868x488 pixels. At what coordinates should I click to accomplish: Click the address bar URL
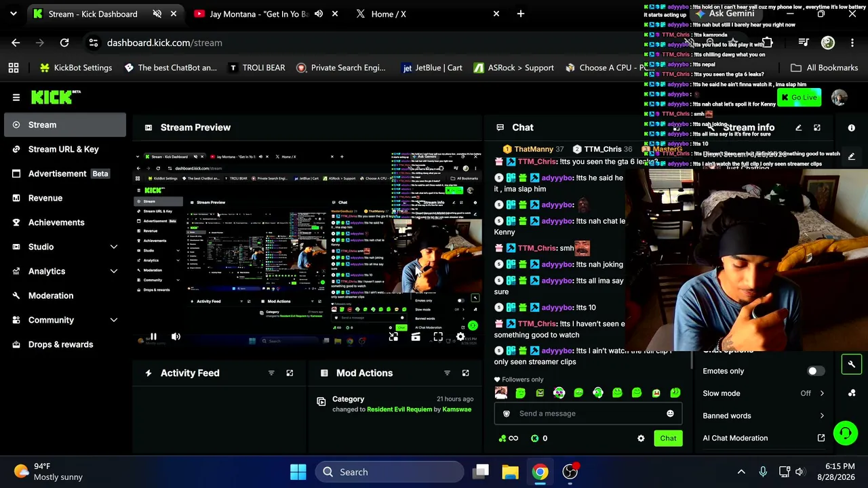[x=165, y=43]
